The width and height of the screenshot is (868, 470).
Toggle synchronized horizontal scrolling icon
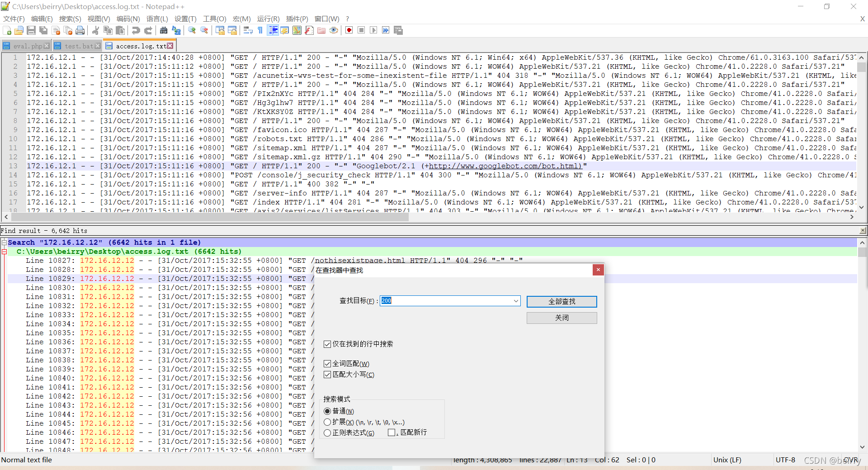pyautogui.click(x=232, y=30)
